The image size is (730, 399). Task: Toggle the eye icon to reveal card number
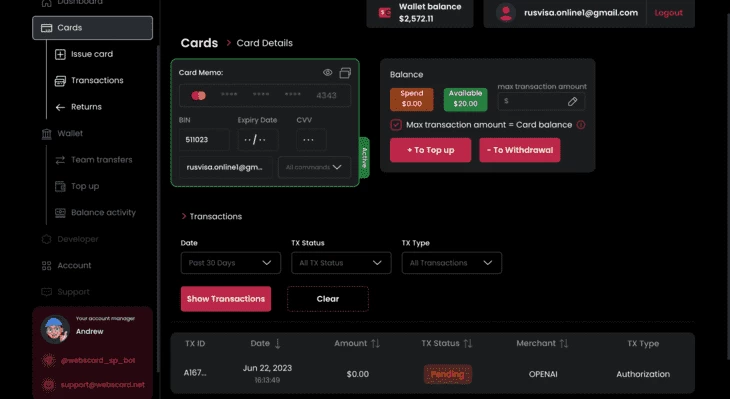(x=328, y=72)
